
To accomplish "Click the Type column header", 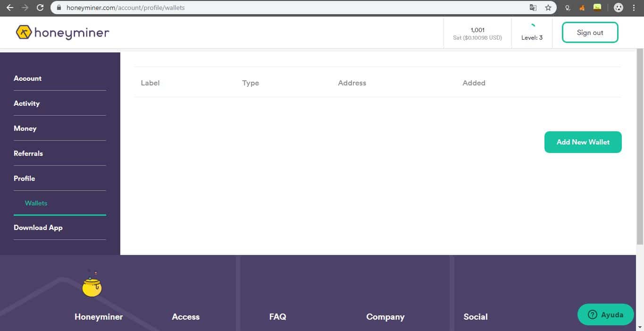I will tap(251, 83).
